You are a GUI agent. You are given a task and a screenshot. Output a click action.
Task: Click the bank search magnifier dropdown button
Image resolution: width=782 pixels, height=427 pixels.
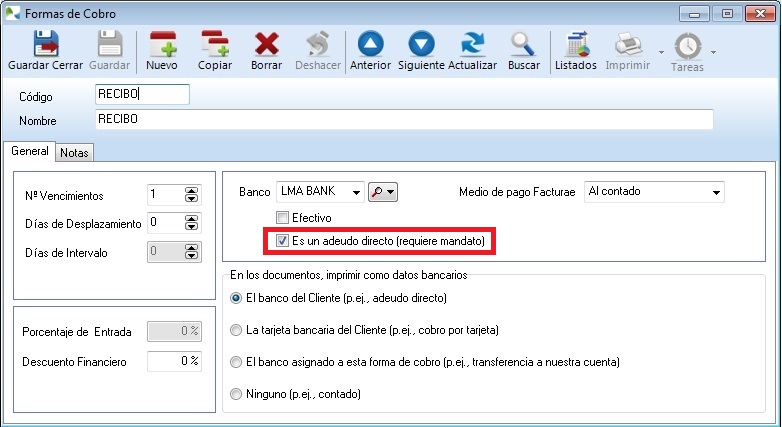tap(383, 192)
